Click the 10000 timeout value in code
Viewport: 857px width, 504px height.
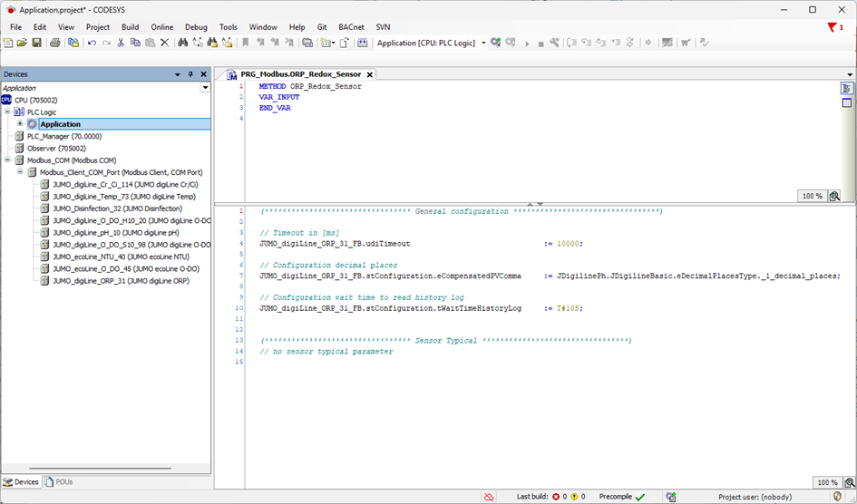[x=568, y=244]
